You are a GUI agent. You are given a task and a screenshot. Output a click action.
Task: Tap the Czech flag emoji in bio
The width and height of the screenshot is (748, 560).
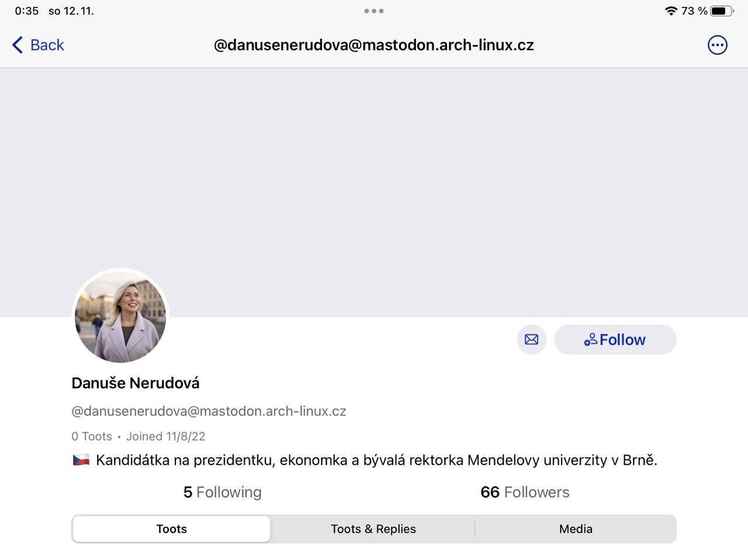(x=81, y=460)
